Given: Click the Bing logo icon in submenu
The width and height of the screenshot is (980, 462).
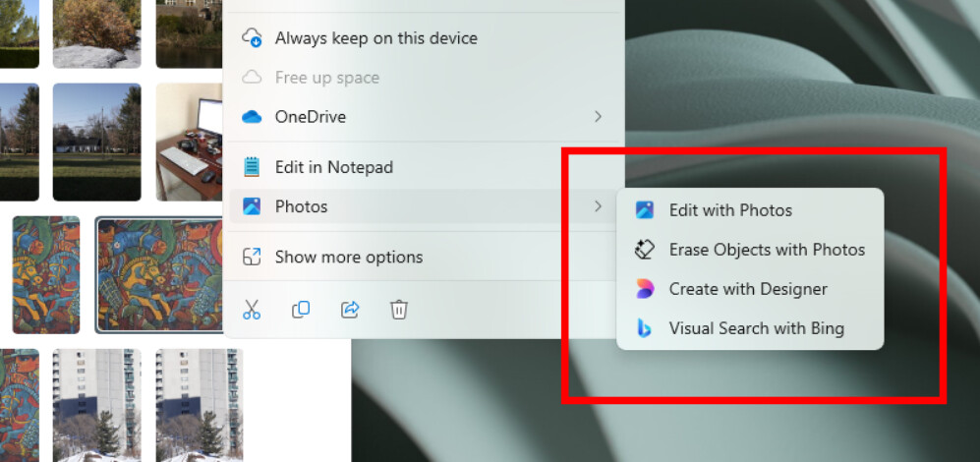Looking at the screenshot, I should click(x=644, y=328).
